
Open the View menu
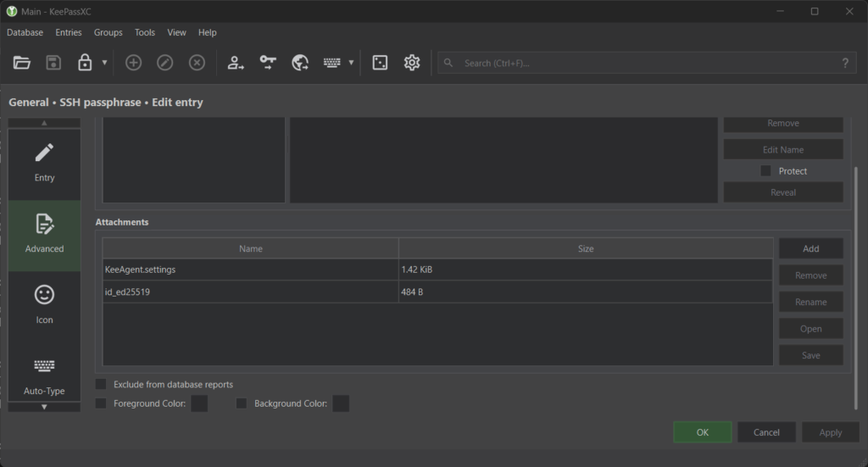click(176, 33)
